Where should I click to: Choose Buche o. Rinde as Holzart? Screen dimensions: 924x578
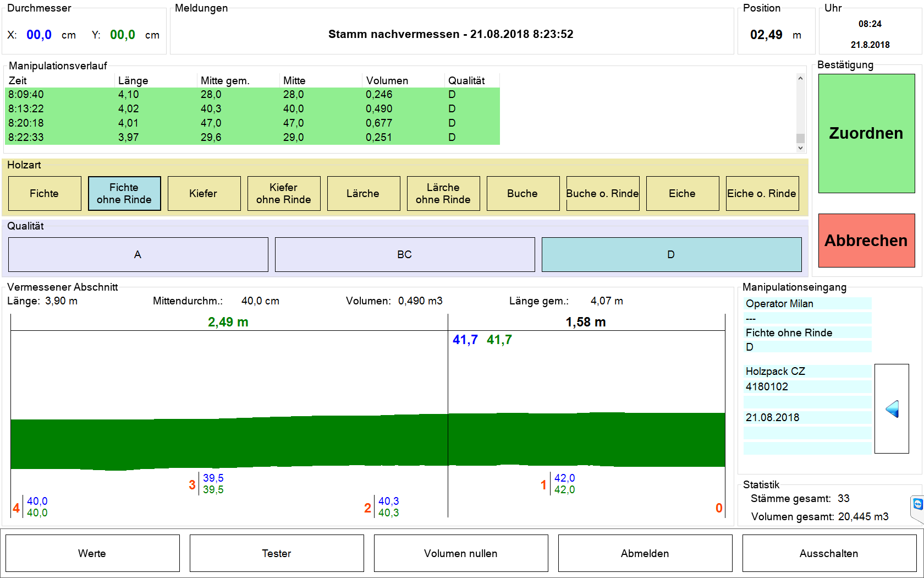coord(603,193)
